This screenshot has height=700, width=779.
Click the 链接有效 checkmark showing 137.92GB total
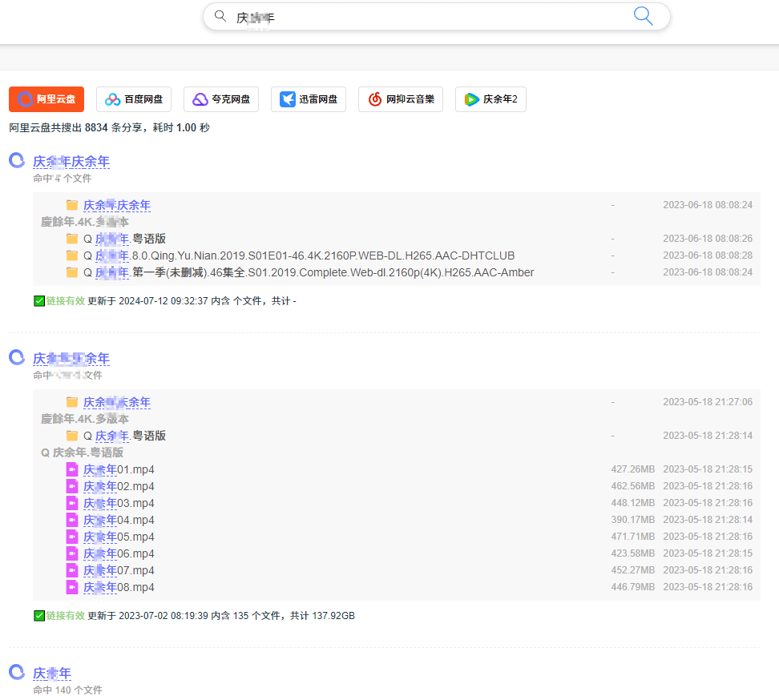click(x=39, y=616)
